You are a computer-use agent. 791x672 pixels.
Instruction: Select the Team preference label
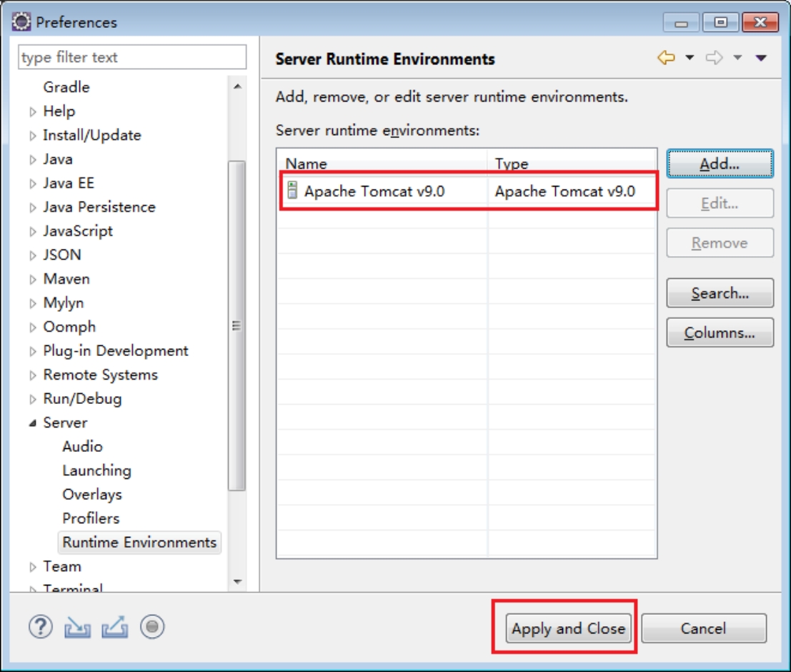[x=62, y=566]
